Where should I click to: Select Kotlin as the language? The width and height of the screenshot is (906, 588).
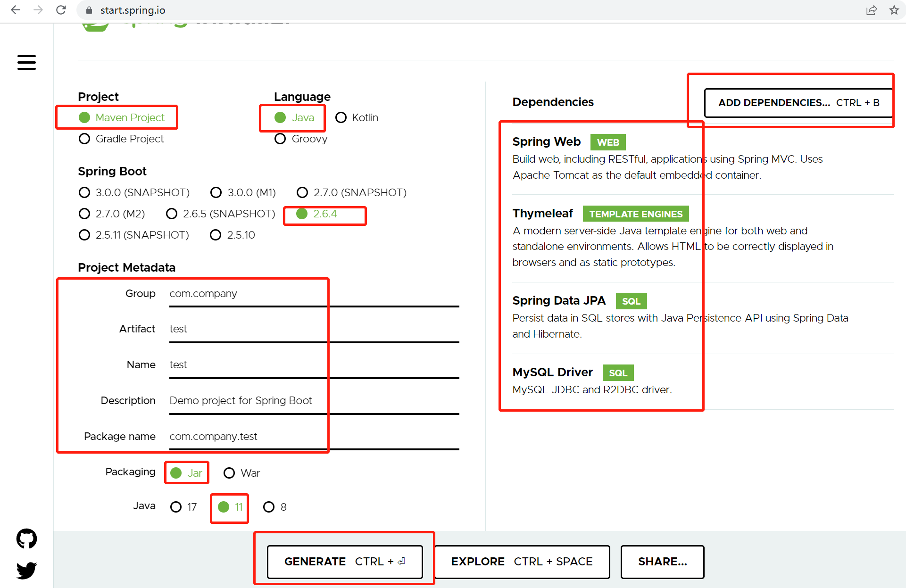coord(341,117)
